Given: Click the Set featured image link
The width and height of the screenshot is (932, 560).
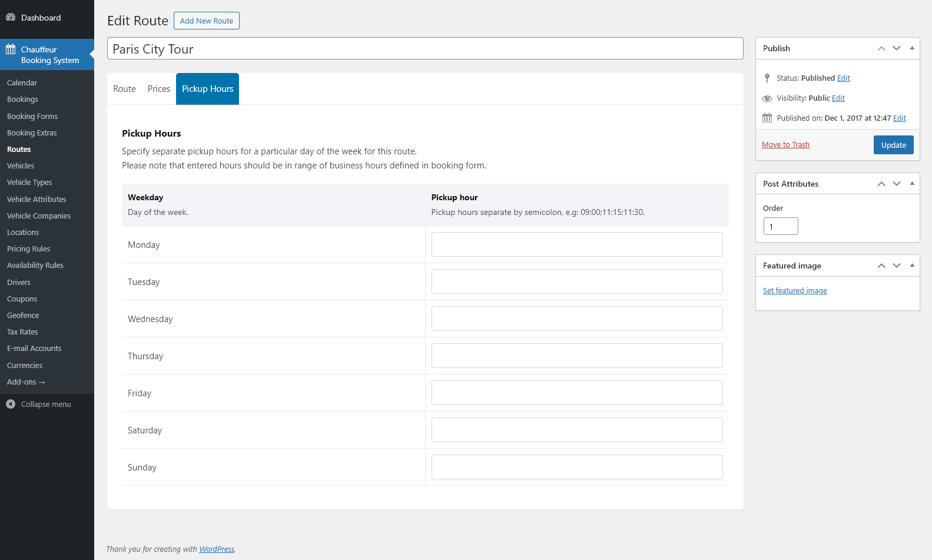Looking at the screenshot, I should [795, 291].
